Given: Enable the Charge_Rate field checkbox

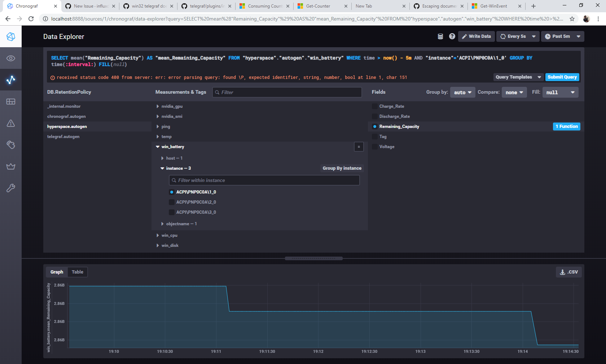Looking at the screenshot, I should [x=374, y=106].
